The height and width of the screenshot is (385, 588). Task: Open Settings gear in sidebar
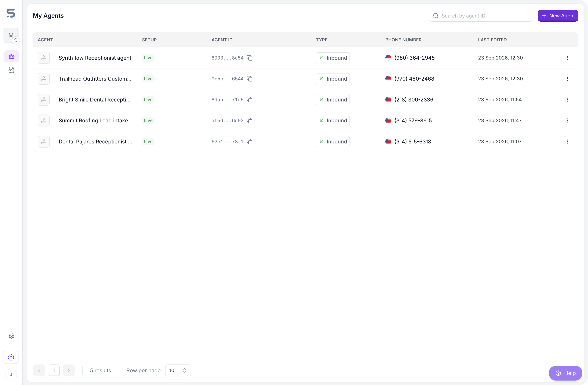[11, 336]
